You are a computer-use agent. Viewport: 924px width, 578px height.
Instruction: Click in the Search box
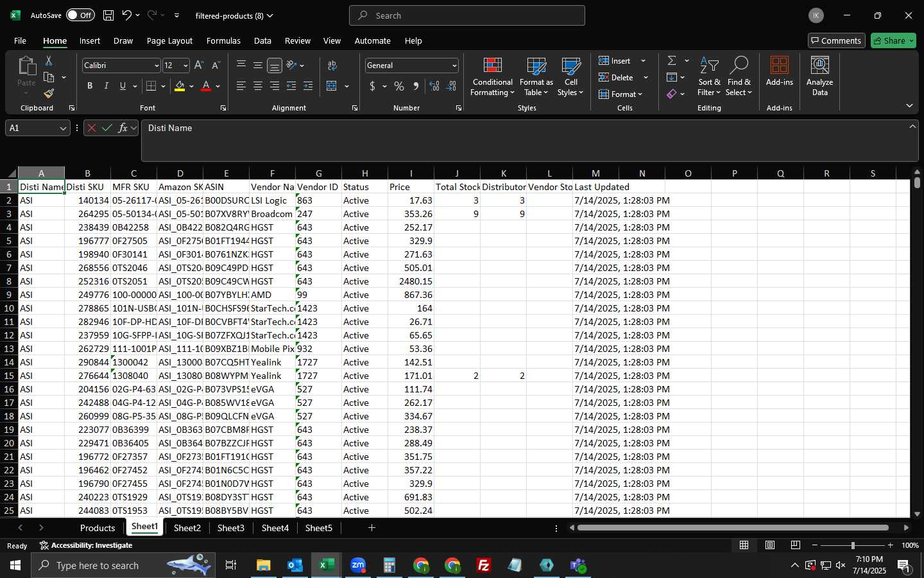coord(467,15)
